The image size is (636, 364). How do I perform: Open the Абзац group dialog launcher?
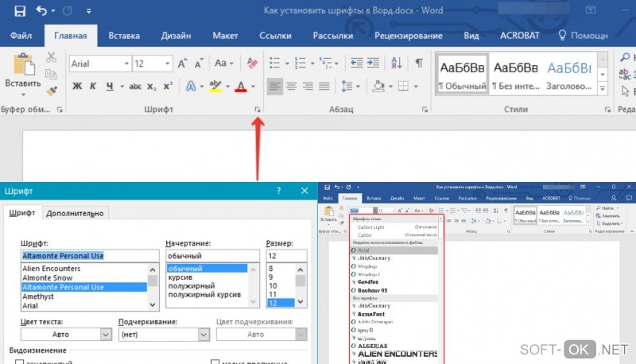425,110
